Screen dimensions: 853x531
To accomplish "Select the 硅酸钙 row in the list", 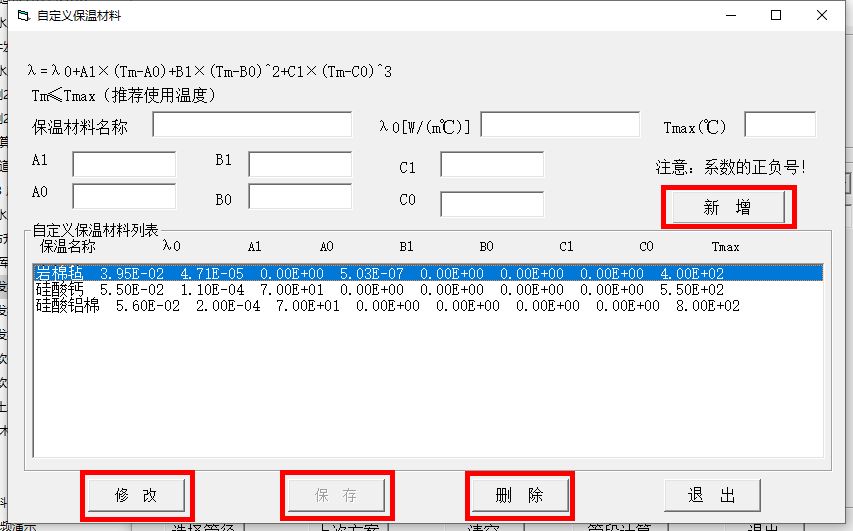I will point(428,289).
